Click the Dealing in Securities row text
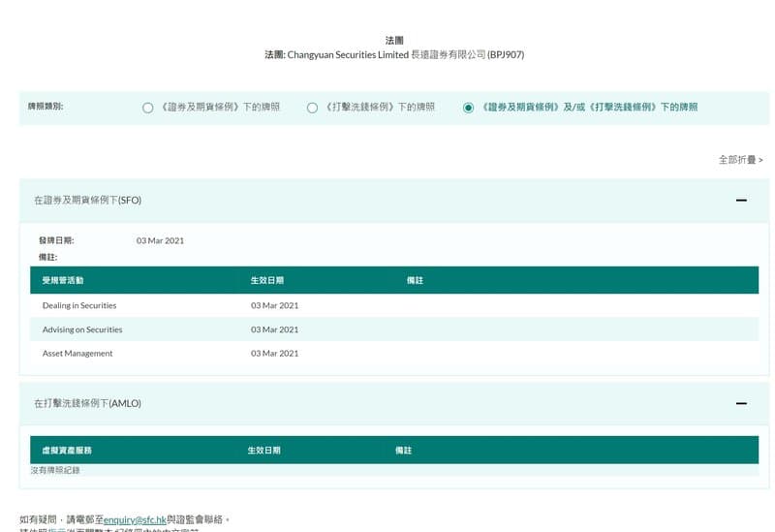The width and height of the screenshot is (775, 532). click(x=79, y=305)
